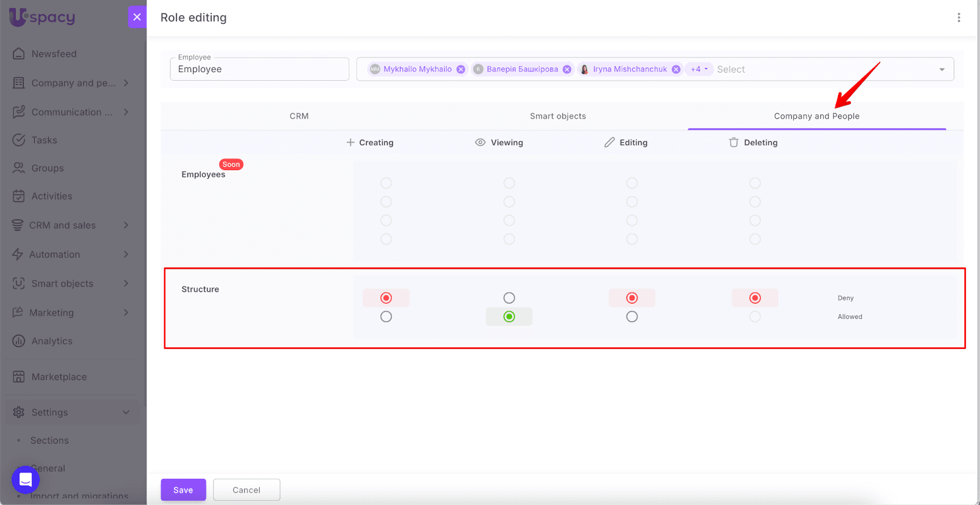Remove Mykhailo Mykhailo from selected users

[x=461, y=70]
